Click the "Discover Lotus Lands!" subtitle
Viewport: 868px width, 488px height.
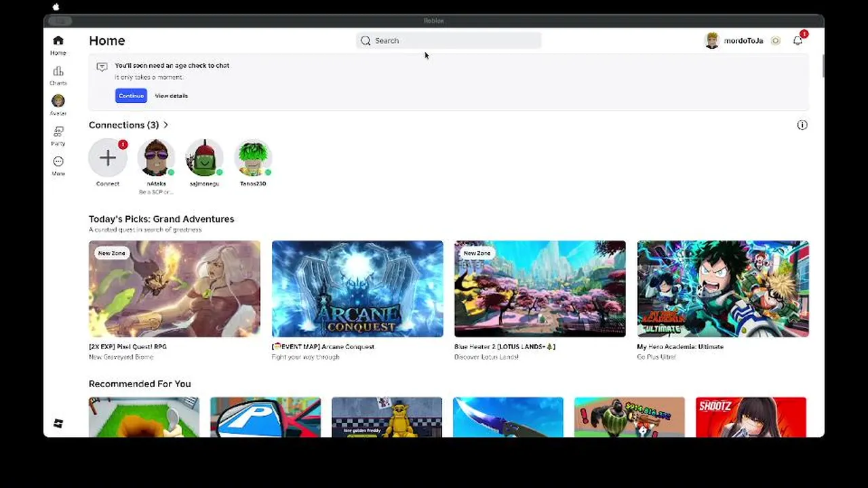click(x=486, y=357)
